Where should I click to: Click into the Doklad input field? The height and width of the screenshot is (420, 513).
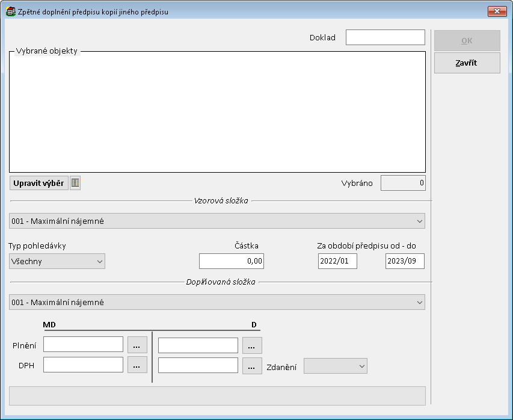tap(385, 37)
